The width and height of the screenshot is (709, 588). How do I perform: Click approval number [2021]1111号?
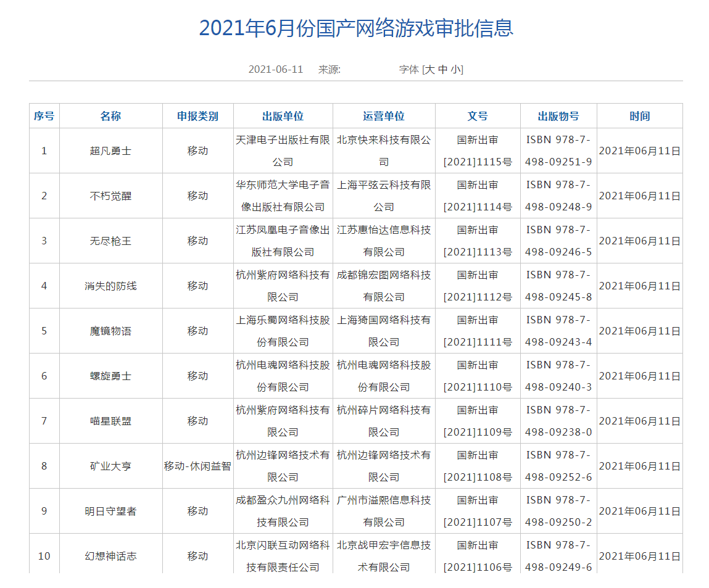478,342
